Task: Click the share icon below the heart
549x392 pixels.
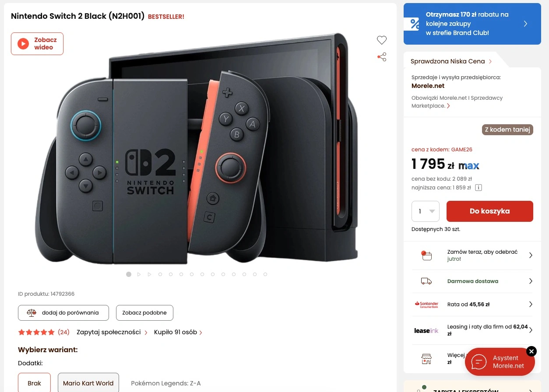Action: pyautogui.click(x=382, y=57)
